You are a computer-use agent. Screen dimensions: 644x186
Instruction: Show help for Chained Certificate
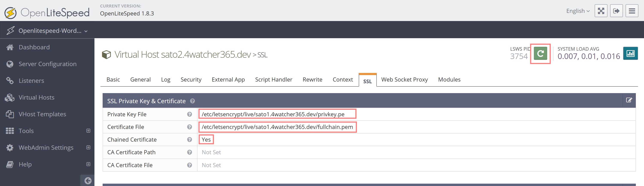click(190, 139)
